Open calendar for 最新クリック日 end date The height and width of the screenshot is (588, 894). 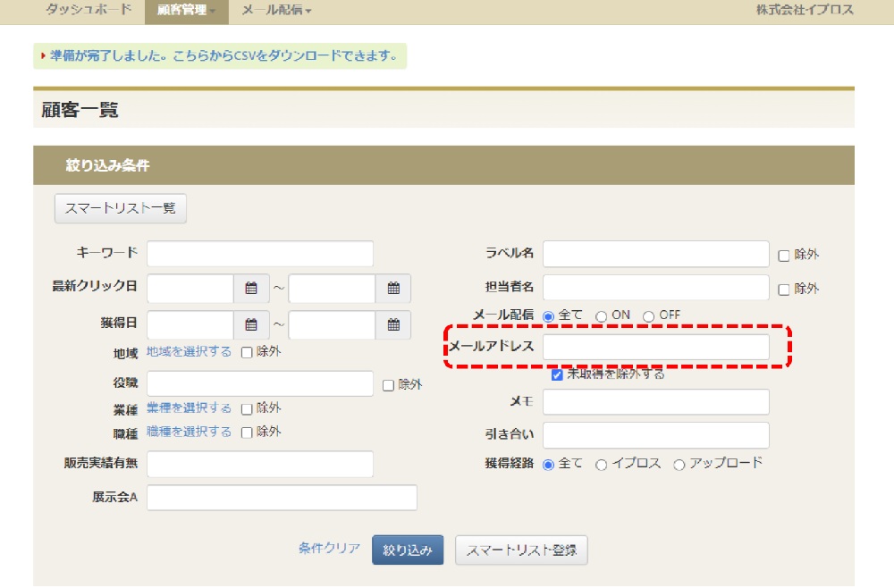point(393,289)
